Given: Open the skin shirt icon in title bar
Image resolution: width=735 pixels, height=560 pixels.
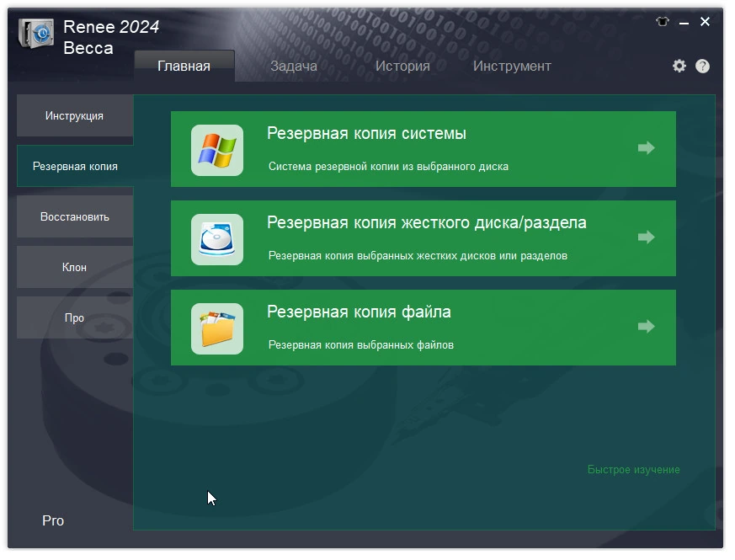Looking at the screenshot, I should coord(663,22).
